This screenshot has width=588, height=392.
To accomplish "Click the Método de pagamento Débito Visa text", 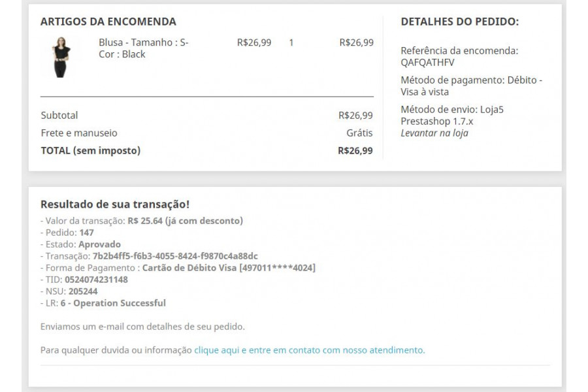I will point(471,86).
